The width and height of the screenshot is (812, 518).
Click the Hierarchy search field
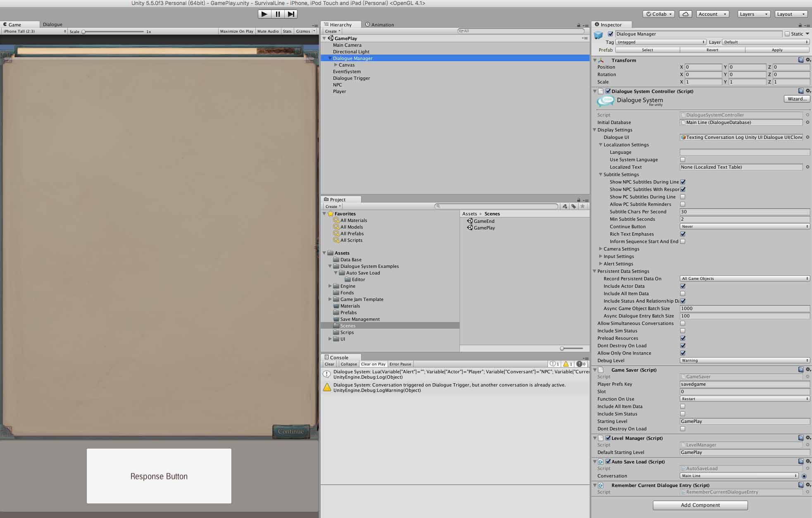(521, 31)
